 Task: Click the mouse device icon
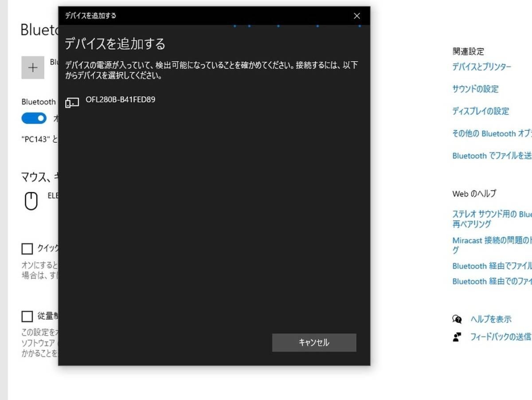(31, 201)
